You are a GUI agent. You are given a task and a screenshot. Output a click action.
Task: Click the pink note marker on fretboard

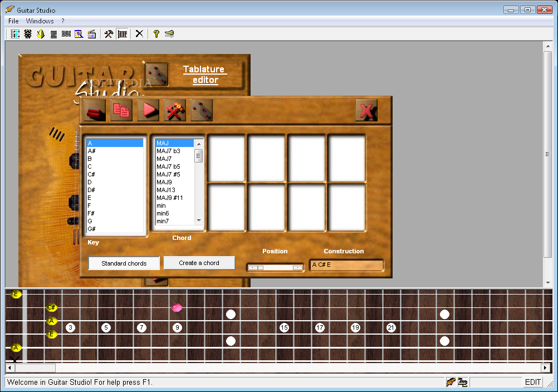click(x=177, y=308)
